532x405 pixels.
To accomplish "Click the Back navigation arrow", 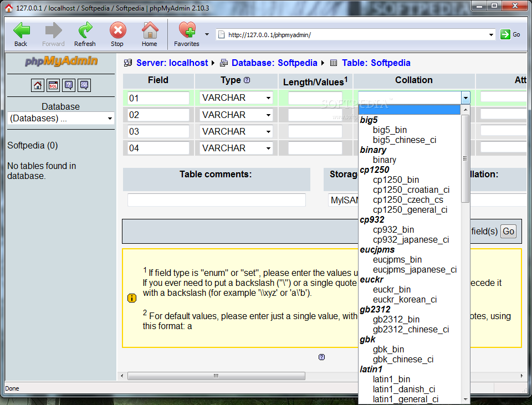I will 21,30.
